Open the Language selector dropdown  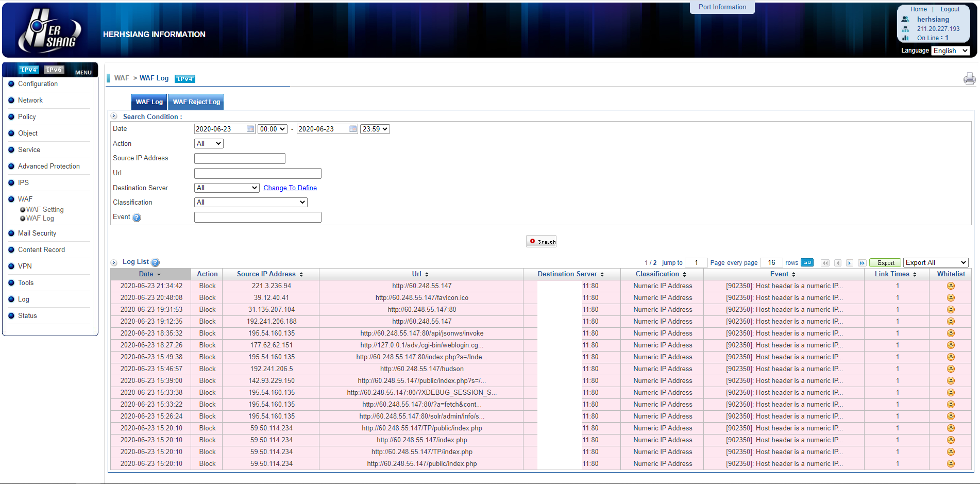tap(950, 51)
